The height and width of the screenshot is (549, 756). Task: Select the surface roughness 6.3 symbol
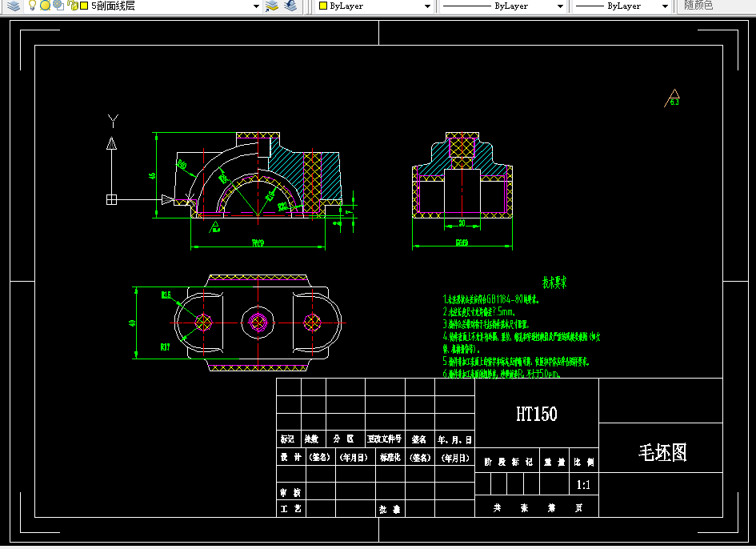click(673, 98)
